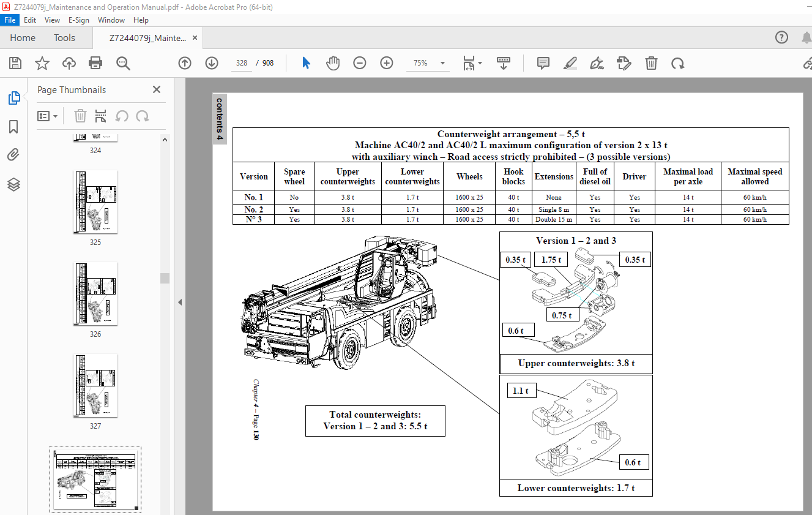The width and height of the screenshot is (812, 515).
Task: Click the thumbnail panel print pages icon
Action: [101, 116]
